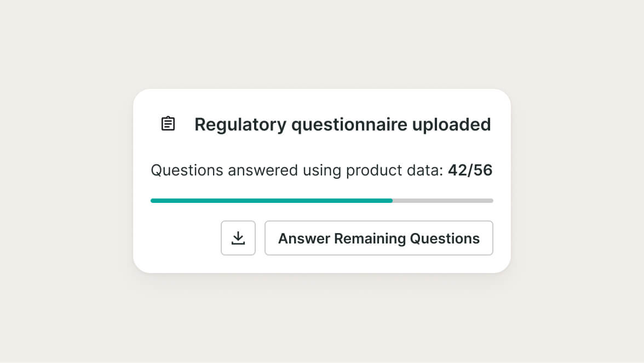Click the clipboard icon beside the title
The width and height of the screenshot is (644, 363).
point(168,124)
